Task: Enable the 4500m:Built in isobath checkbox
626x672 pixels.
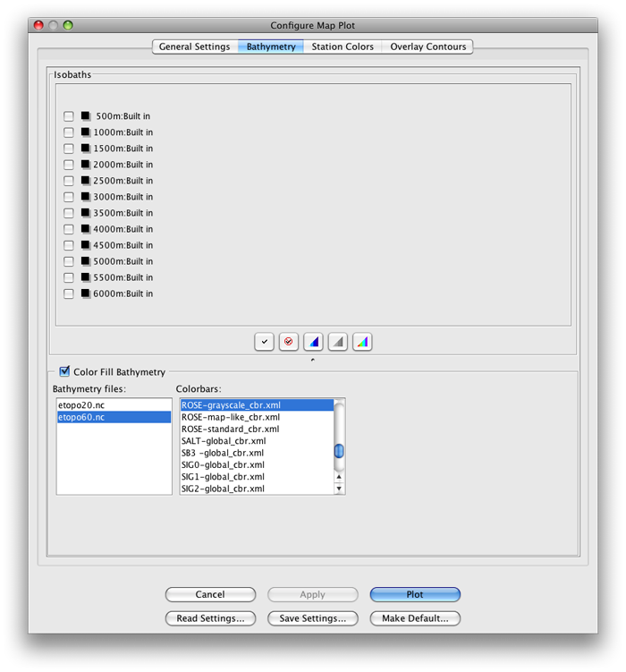Action: pyautogui.click(x=69, y=245)
